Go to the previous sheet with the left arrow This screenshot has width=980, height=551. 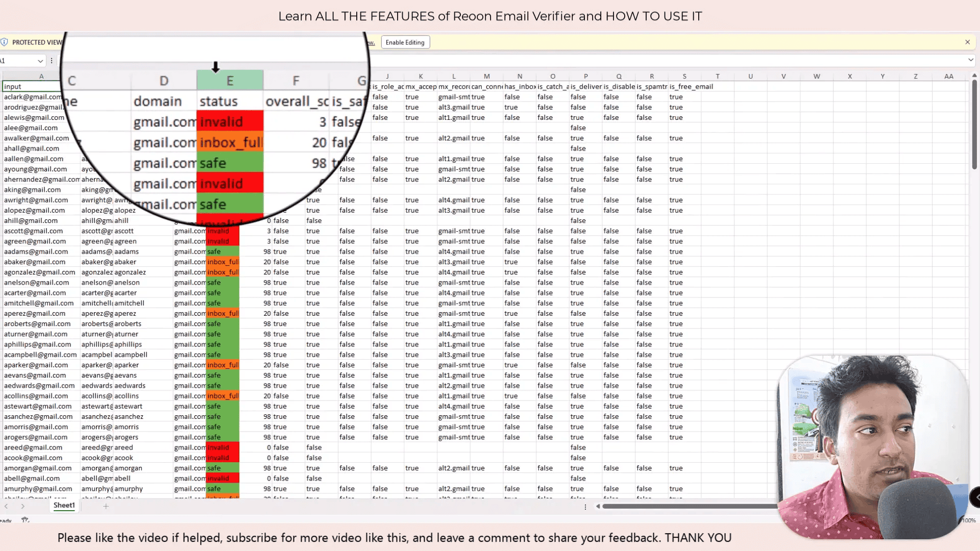6,506
